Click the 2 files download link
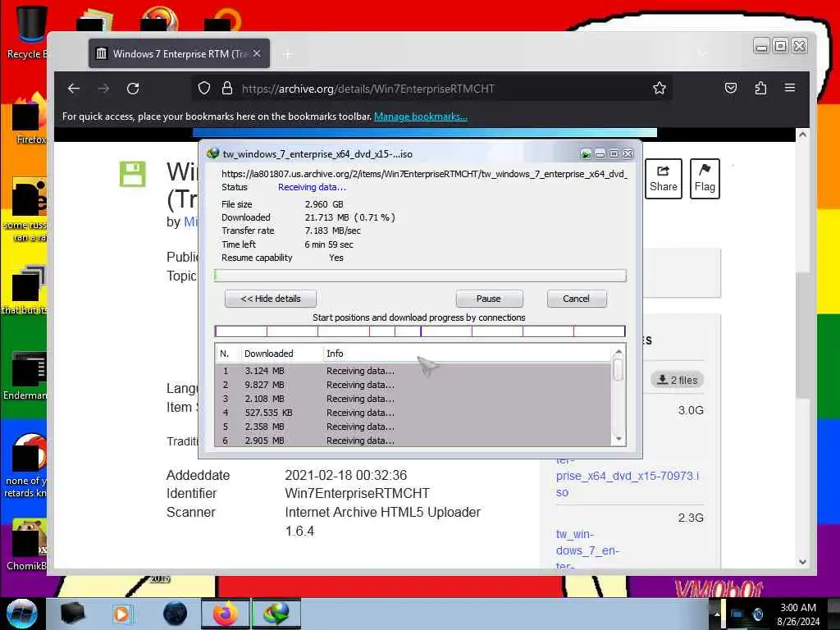The height and width of the screenshot is (630, 840). point(678,380)
